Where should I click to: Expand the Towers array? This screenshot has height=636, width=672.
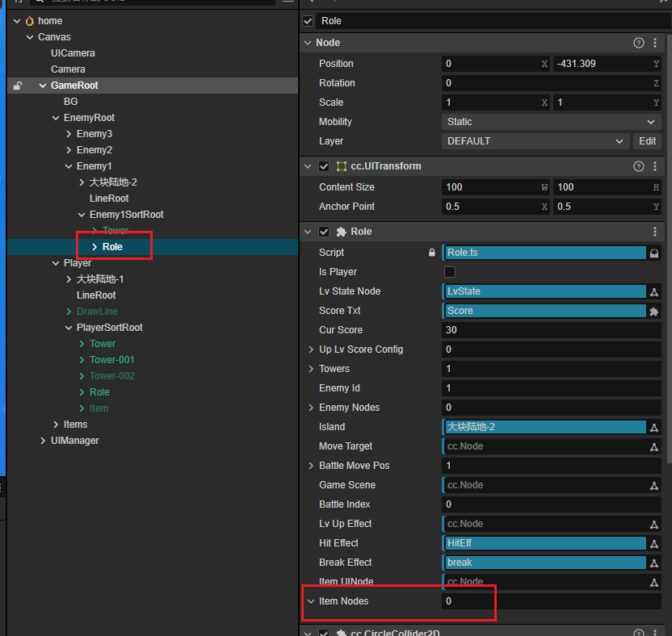click(311, 369)
